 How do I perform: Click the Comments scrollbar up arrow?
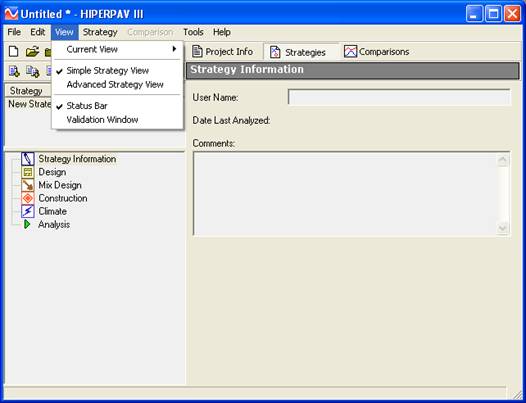coord(502,160)
